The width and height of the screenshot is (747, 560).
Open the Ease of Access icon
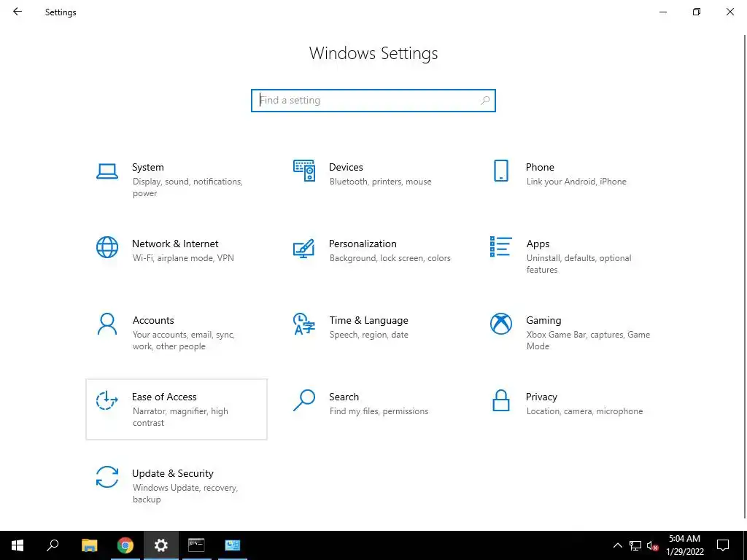pyautogui.click(x=107, y=400)
